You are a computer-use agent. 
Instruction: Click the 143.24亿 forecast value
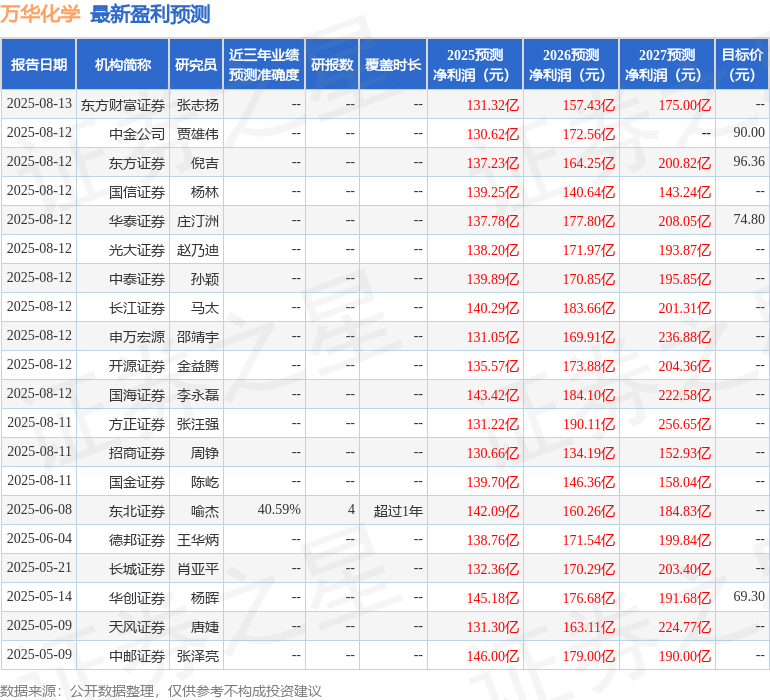pos(685,192)
